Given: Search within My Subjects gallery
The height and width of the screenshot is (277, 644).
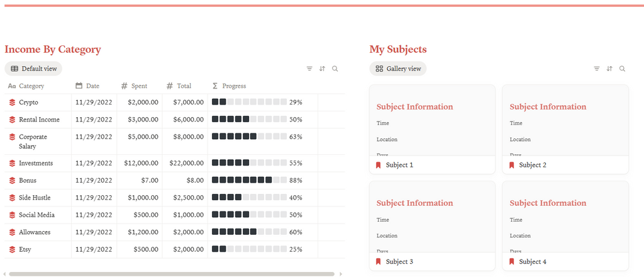Looking at the screenshot, I should click(623, 69).
